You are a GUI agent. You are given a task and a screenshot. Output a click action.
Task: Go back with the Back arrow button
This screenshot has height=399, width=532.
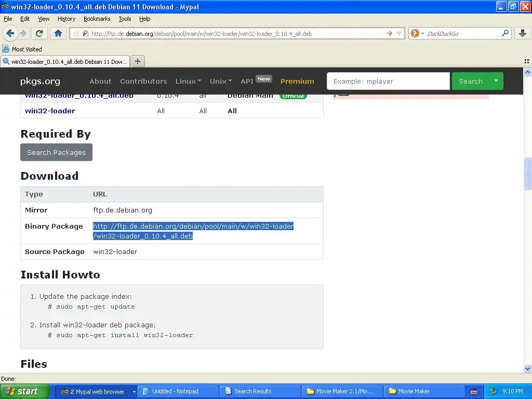click(x=10, y=33)
